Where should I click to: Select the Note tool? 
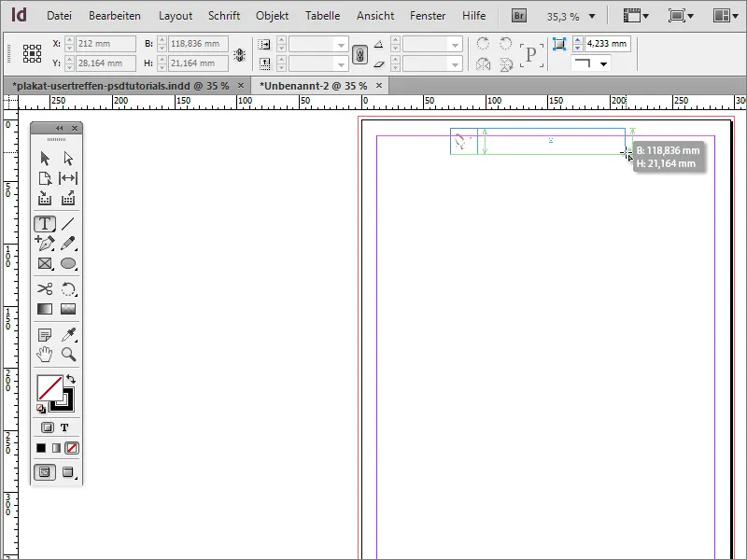[x=45, y=335]
